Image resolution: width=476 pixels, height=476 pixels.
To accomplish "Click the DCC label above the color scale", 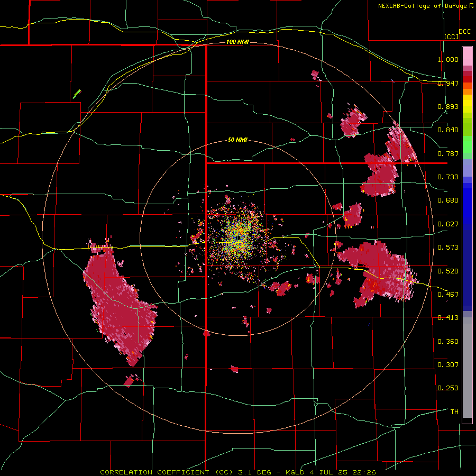I will [x=464, y=32].
